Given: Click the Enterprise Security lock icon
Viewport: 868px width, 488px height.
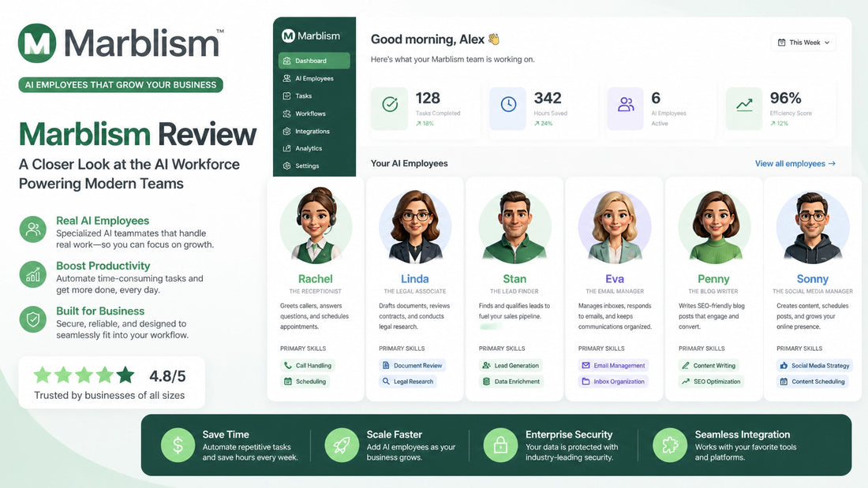Looking at the screenshot, I should (x=500, y=445).
